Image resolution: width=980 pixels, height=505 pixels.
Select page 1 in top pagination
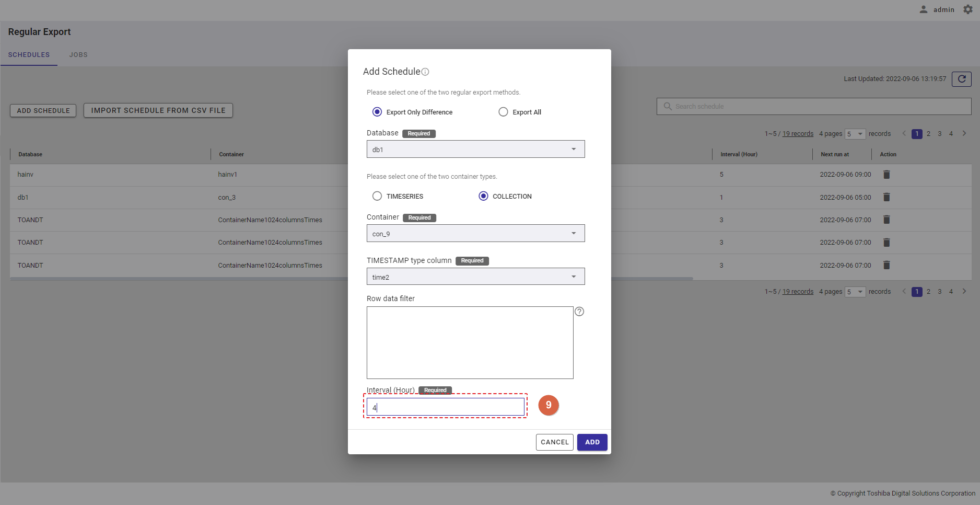917,134
